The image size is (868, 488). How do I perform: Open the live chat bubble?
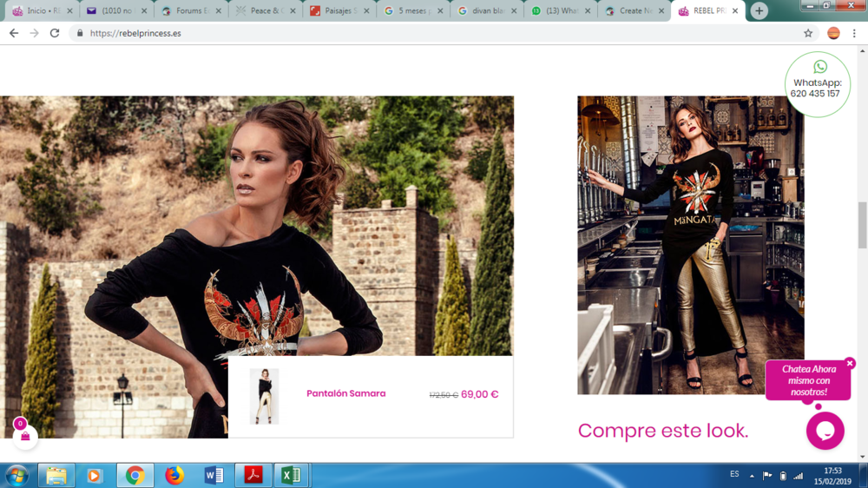tap(825, 431)
